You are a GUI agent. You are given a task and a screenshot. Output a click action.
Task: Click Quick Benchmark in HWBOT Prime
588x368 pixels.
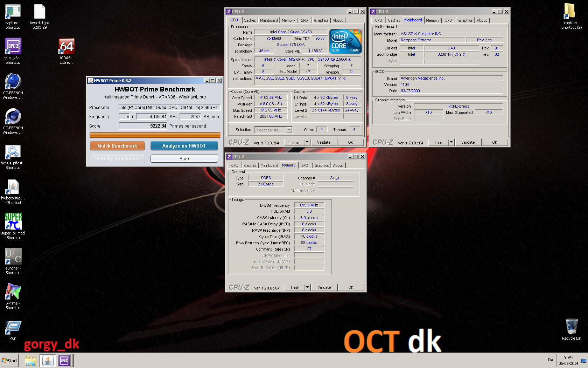pos(117,146)
